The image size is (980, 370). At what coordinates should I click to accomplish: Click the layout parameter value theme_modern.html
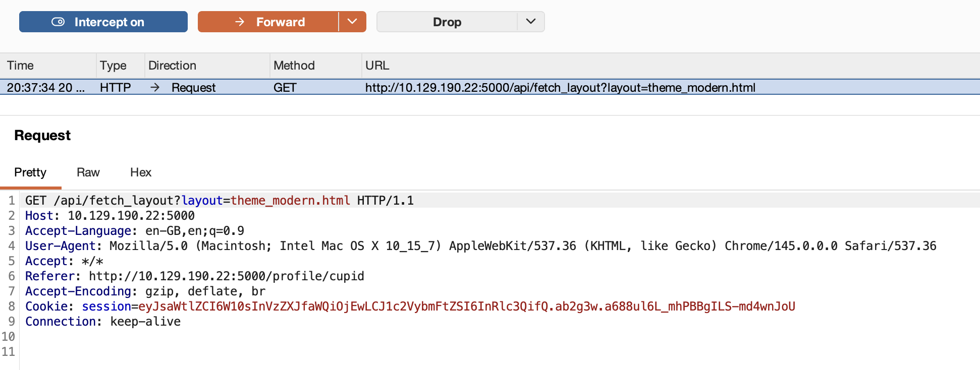(x=290, y=201)
